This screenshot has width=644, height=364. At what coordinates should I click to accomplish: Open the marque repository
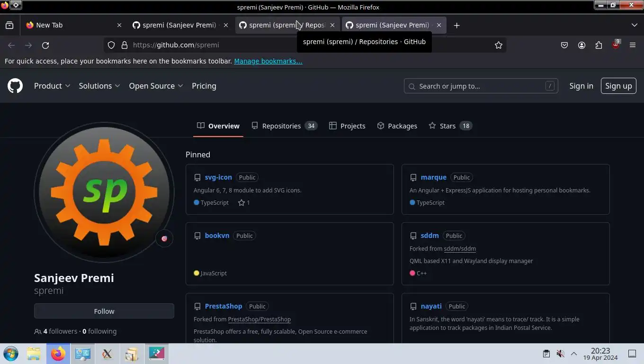[x=434, y=177]
